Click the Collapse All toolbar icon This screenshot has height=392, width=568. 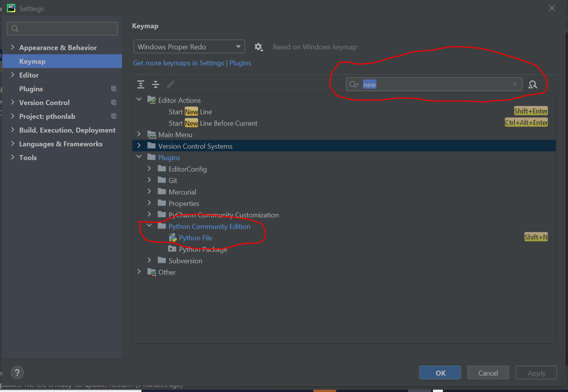pos(156,84)
